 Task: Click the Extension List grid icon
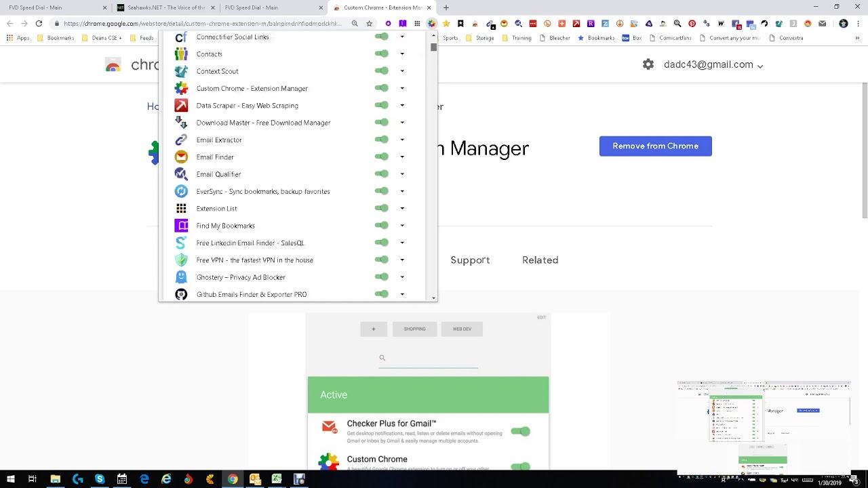181,208
